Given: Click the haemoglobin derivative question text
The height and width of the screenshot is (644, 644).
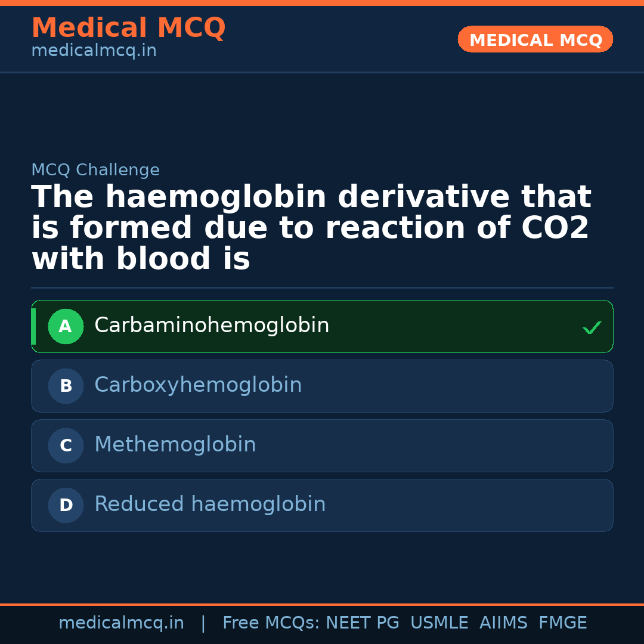Looking at the screenshot, I should coord(311,228).
